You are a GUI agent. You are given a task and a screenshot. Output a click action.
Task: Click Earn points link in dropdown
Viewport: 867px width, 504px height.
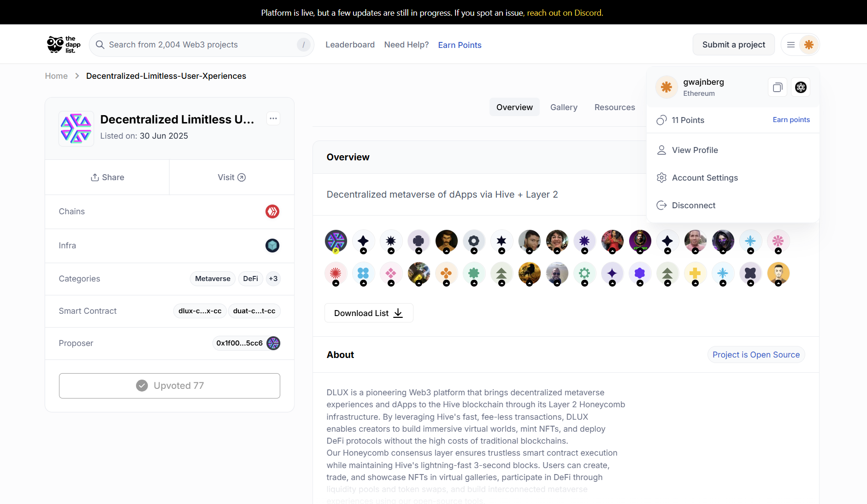tap(791, 120)
